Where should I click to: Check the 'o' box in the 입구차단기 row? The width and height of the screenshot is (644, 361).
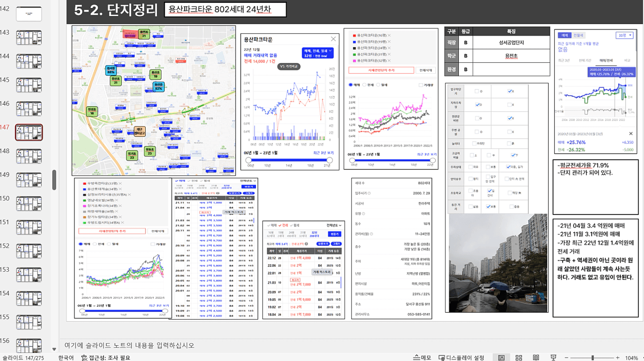[477, 91]
